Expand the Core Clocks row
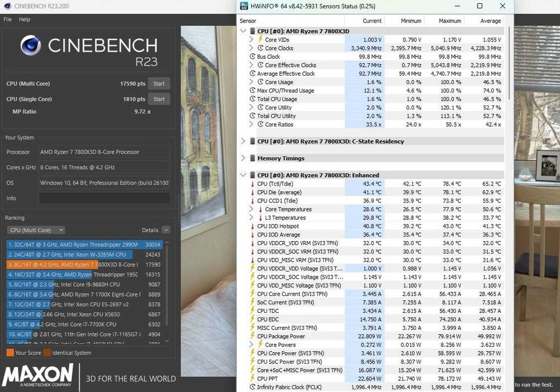560x392 pixels. tap(251, 48)
